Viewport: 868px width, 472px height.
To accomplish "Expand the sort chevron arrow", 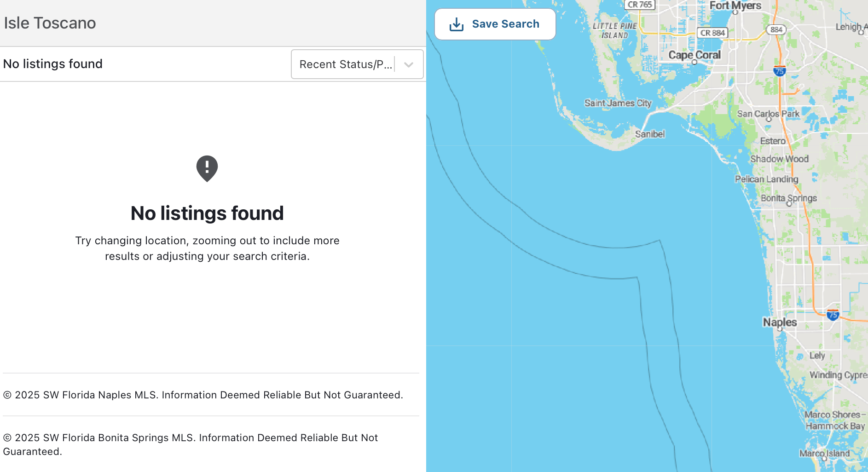I will click(x=409, y=65).
